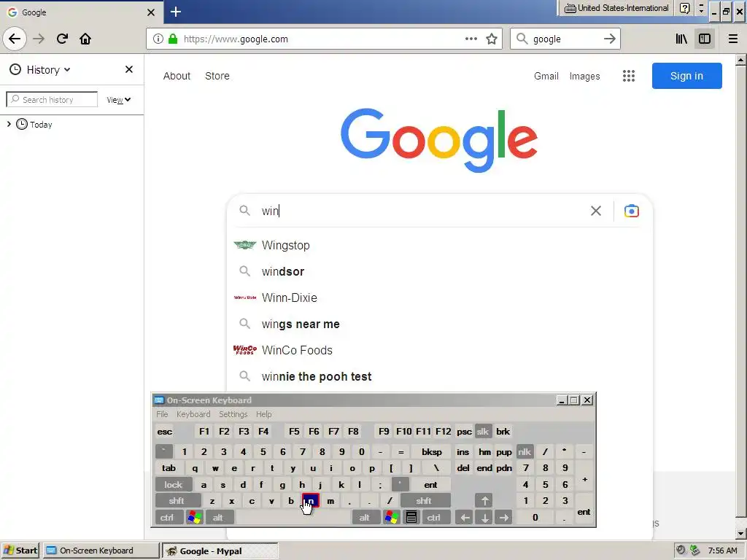
Task: Open the View dropdown in history sidebar
Action: click(x=119, y=99)
